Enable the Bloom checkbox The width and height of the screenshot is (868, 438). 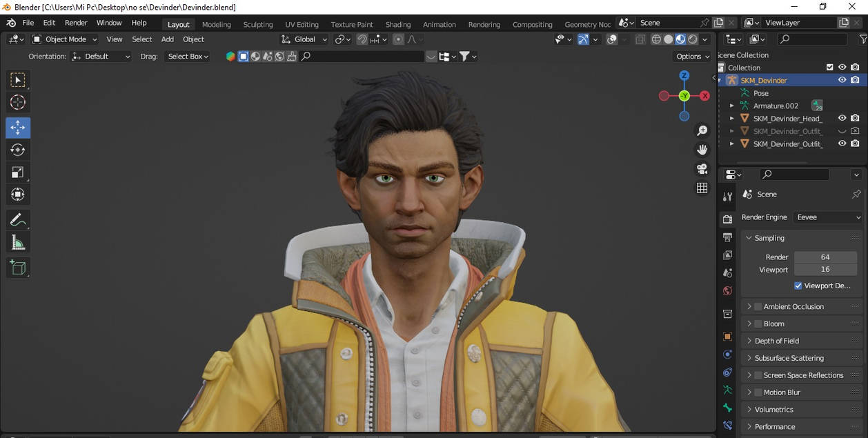(x=758, y=323)
